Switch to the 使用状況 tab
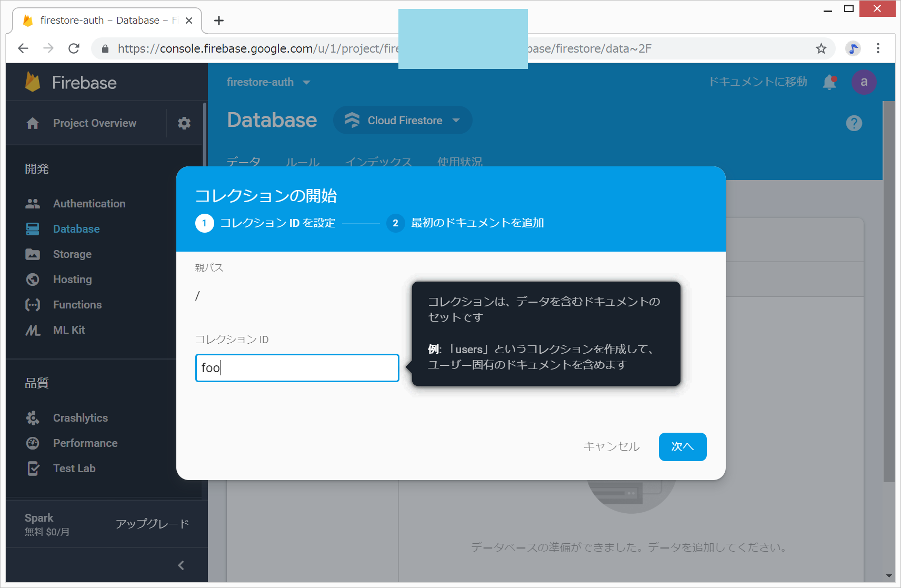This screenshot has height=588, width=901. click(460, 162)
